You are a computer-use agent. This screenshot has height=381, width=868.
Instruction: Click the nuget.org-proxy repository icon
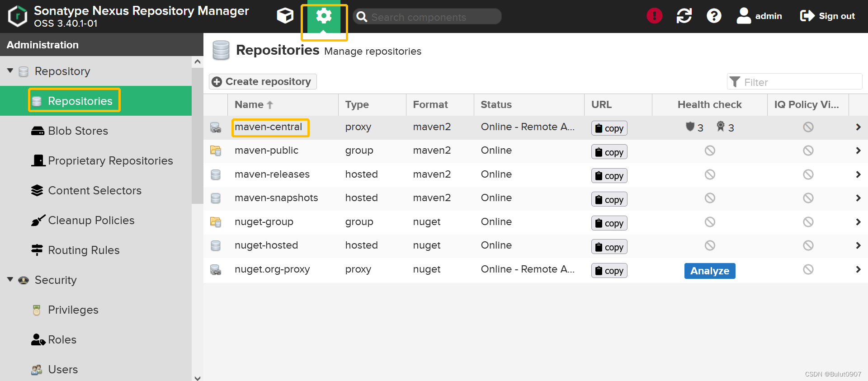pyautogui.click(x=216, y=270)
